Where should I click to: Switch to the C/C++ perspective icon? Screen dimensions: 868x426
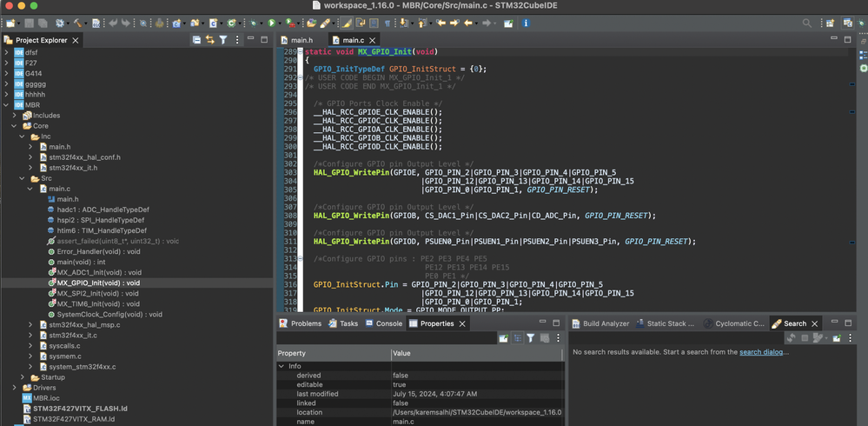coord(847,23)
